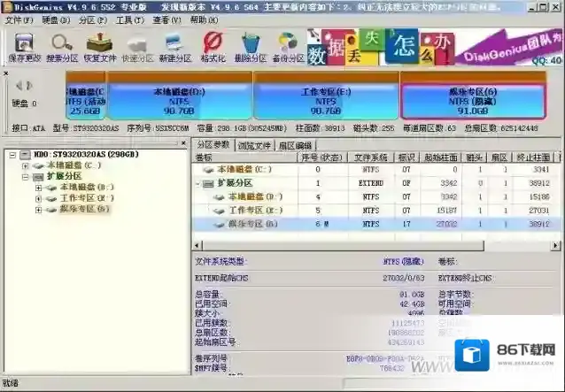Viewport: 565px width, 392px height.
Task: Click the 卷标 column header
Action: click(x=244, y=158)
